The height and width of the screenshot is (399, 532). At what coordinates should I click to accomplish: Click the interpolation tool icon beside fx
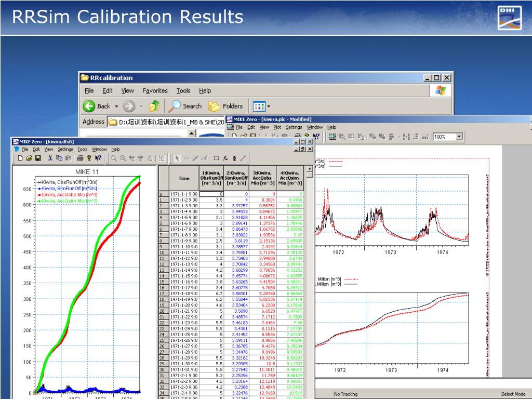click(x=234, y=158)
